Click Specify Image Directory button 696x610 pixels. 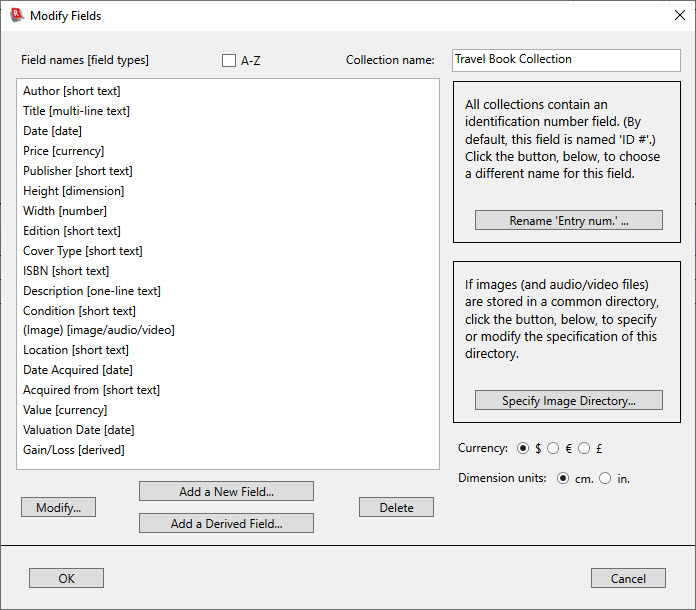(569, 400)
